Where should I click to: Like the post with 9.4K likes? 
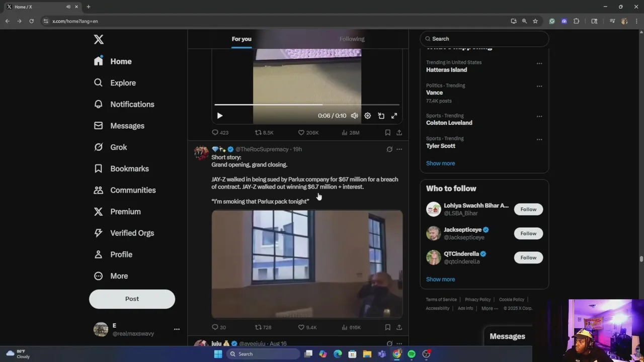[x=307, y=327]
